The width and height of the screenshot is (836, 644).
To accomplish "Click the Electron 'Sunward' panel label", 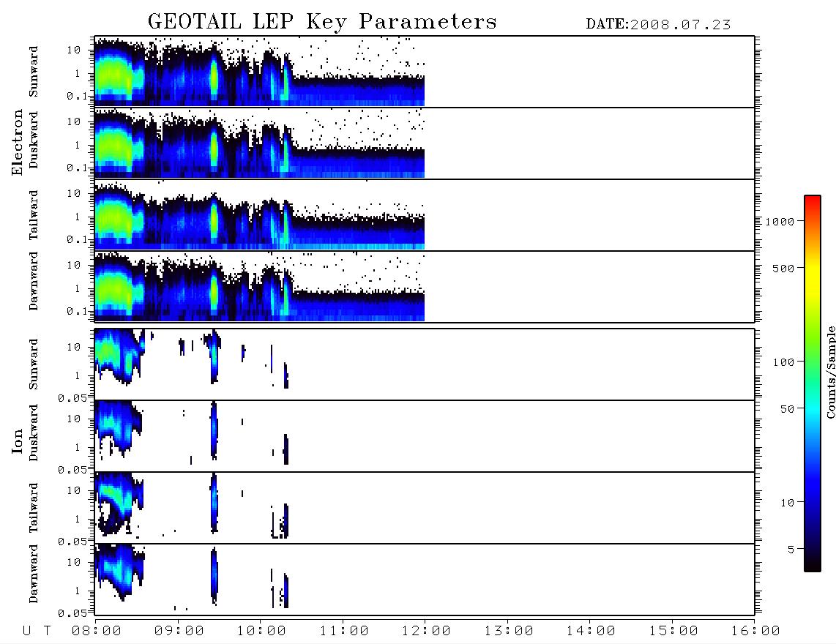I will 34,72.
